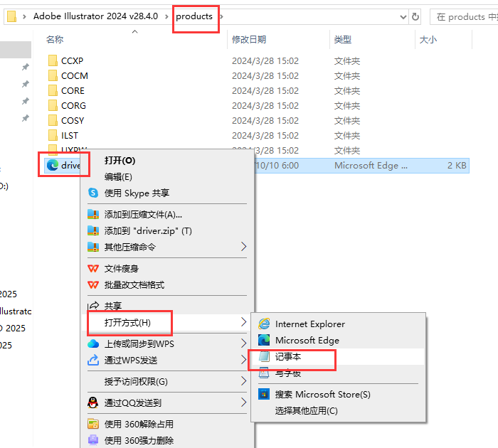Choose 搜索 Microsoft Store(S) option
The height and width of the screenshot is (448, 498).
pos(323,395)
